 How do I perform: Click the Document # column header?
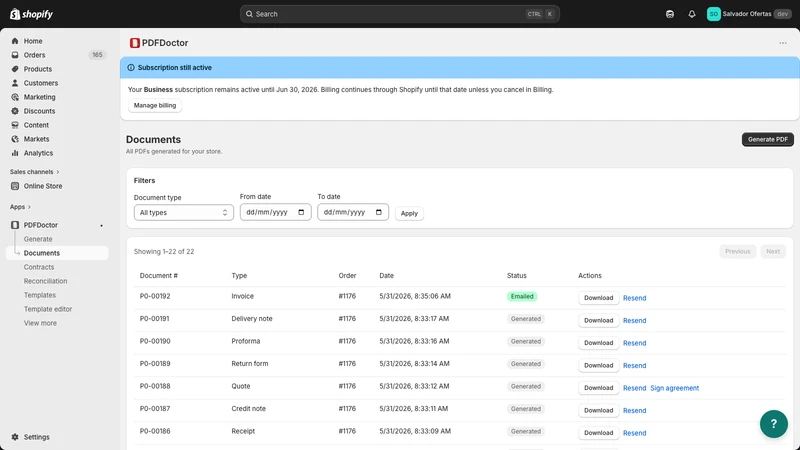[x=159, y=276]
